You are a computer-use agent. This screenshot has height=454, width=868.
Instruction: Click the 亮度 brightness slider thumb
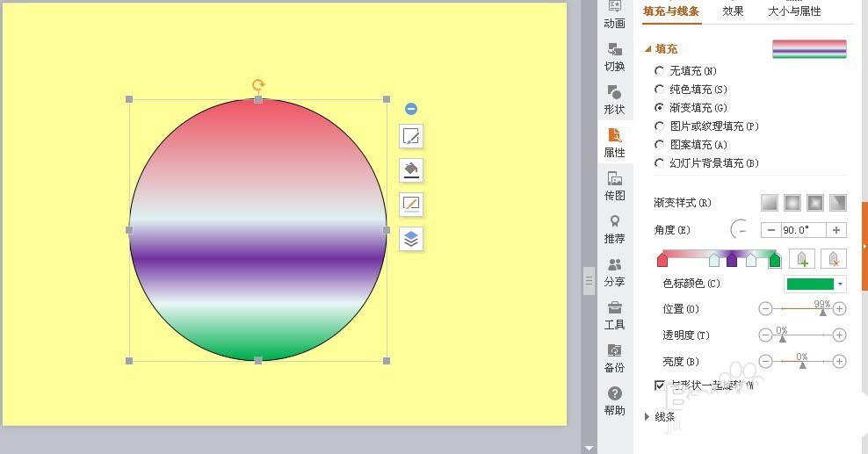(803, 365)
